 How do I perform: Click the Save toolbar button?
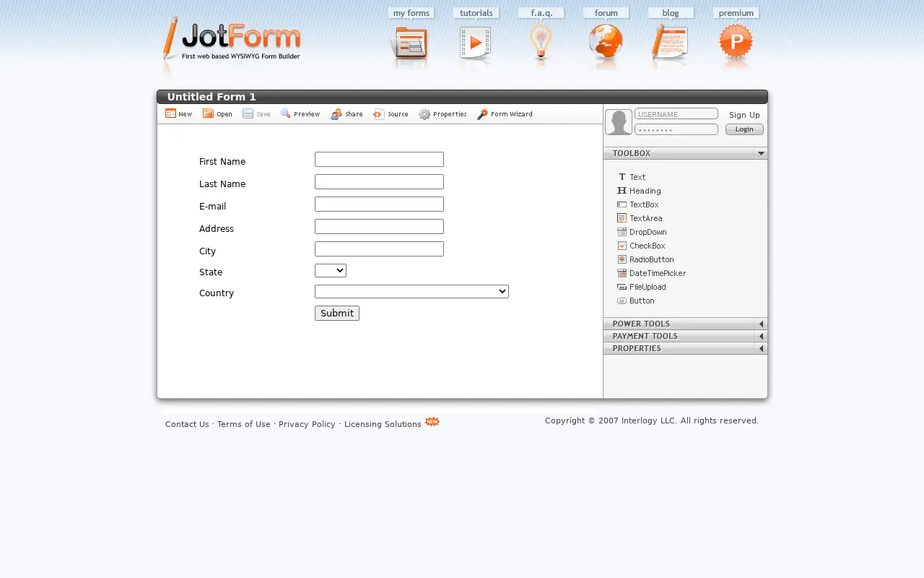256,113
